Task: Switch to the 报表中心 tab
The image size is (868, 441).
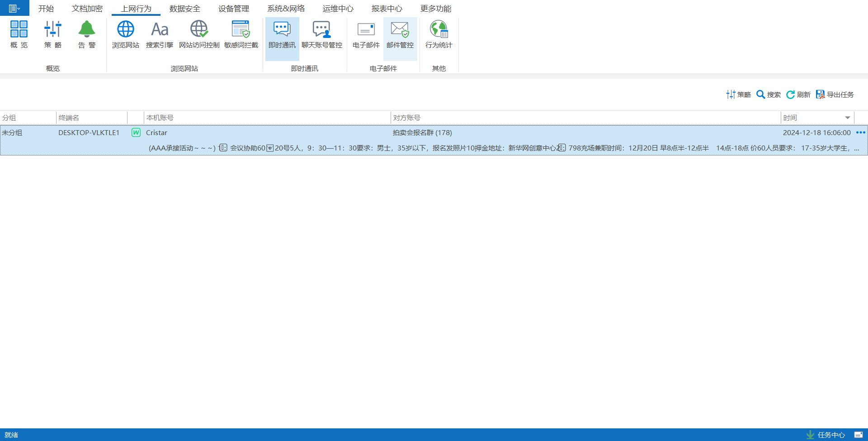Action: pyautogui.click(x=387, y=9)
